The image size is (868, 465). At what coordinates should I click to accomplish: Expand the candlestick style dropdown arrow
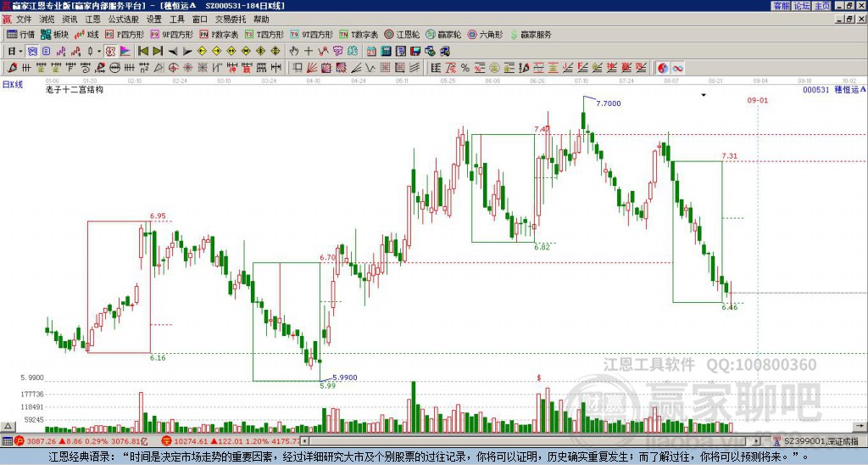(99, 52)
